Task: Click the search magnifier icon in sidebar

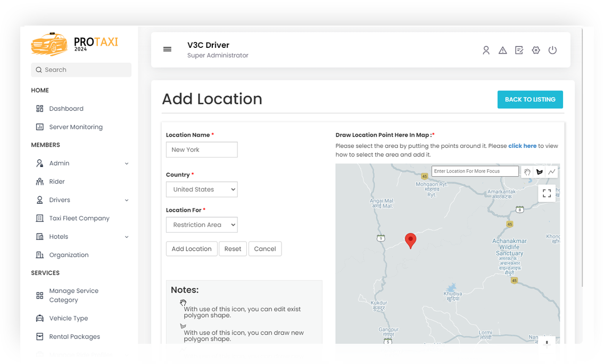Action: (x=38, y=70)
